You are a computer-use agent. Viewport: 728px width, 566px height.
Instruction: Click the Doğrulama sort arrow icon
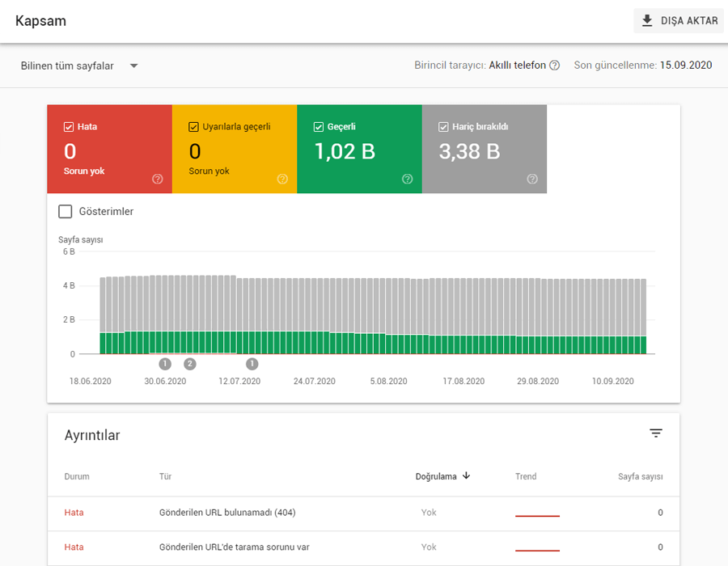click(x=466, y=476)
